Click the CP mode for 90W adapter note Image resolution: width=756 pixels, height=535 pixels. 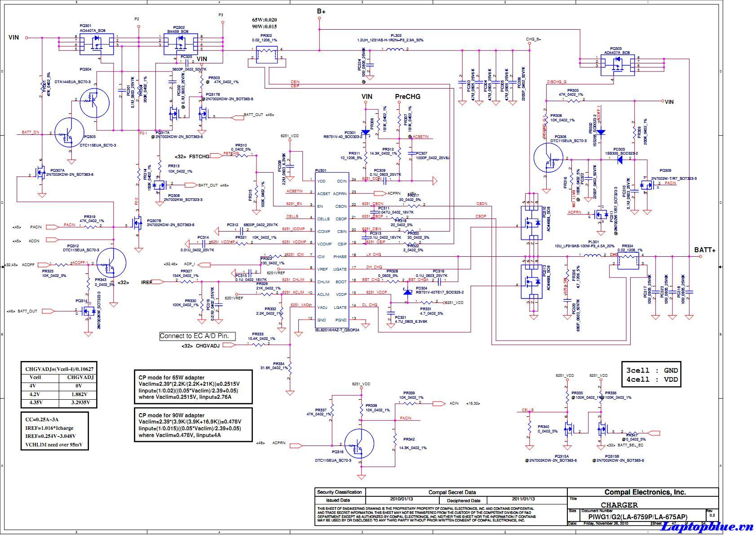(x=193, y=425)
